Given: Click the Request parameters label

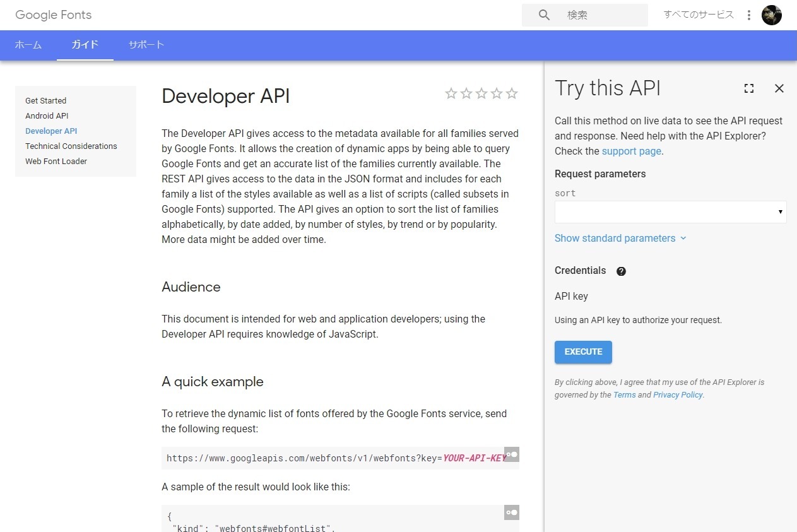Looking at the screenshot, I should click(600, 174).
